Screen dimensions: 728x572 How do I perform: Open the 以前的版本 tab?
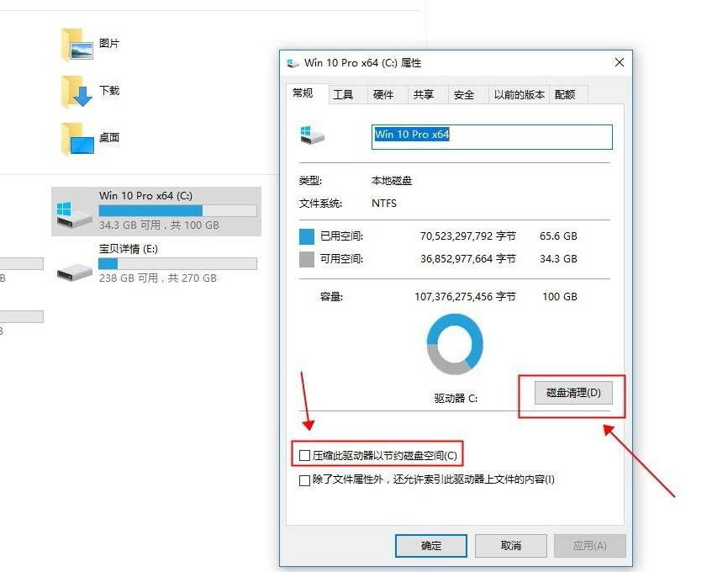(519, 95)
